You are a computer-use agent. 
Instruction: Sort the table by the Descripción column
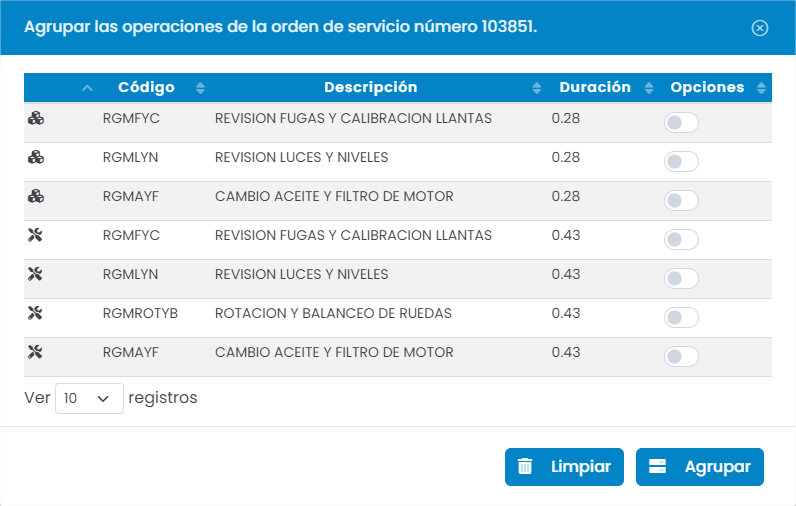[x=380, y=87]
